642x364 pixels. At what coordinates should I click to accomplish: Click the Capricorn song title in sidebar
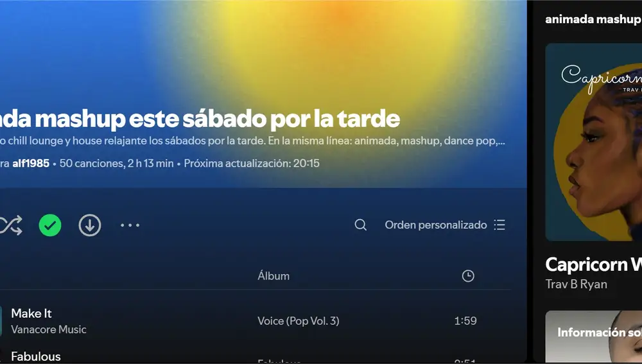pos(594,264)
